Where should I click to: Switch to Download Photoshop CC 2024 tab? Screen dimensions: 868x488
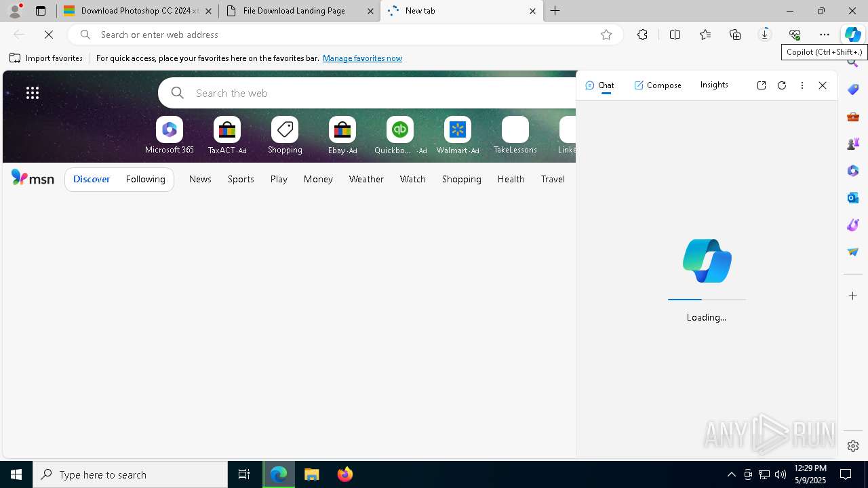138,11
